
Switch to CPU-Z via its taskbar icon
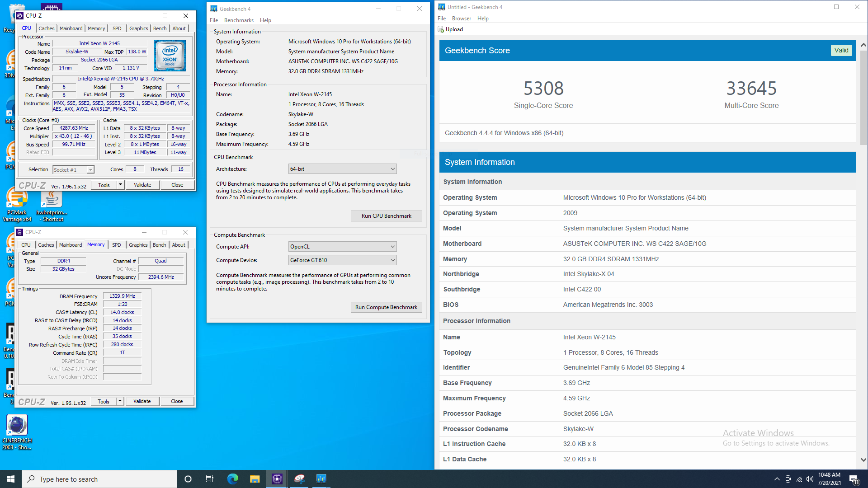pos(277,479)
